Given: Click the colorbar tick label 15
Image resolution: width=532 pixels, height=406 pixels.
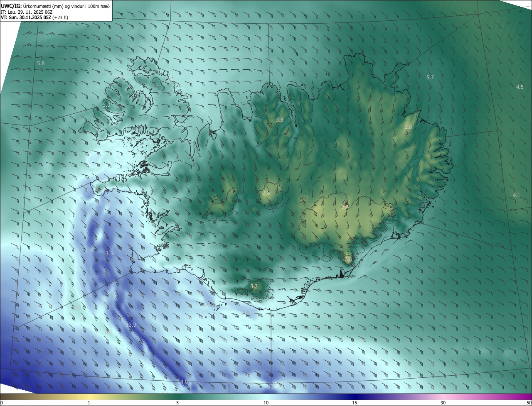Looking at the screenshot, I should (x=355, y=403).
